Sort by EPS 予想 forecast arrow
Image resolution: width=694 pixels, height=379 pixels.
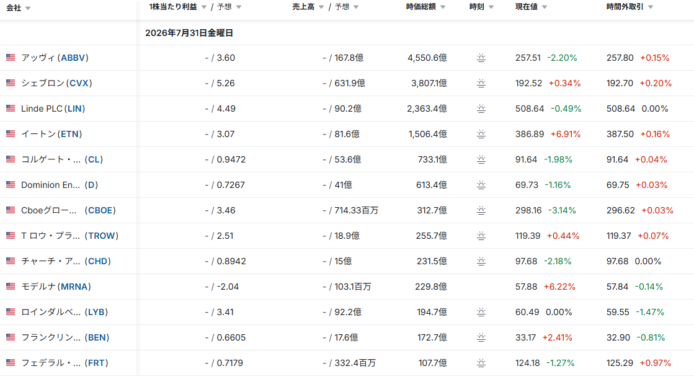click(239, 7)
